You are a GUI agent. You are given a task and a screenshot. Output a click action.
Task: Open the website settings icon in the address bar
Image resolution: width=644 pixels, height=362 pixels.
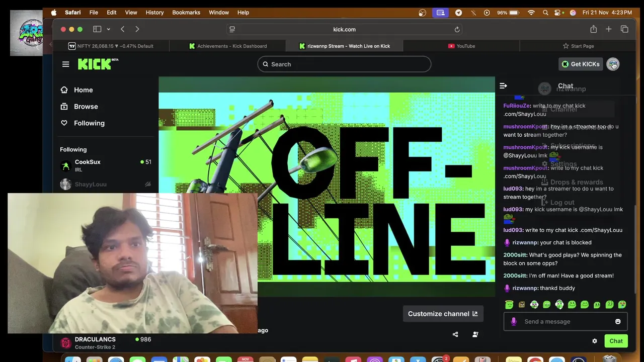(232, 29)
